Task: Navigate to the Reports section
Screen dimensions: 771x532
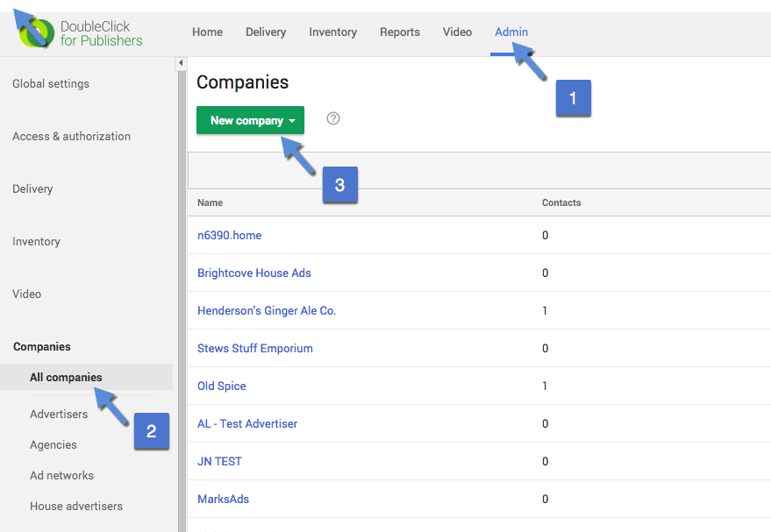Action: pyautogui.click(x=399, y=32)
